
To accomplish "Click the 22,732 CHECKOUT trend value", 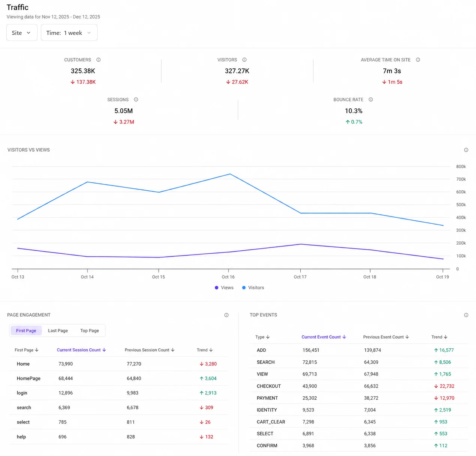I will click(x=444, y=386).
